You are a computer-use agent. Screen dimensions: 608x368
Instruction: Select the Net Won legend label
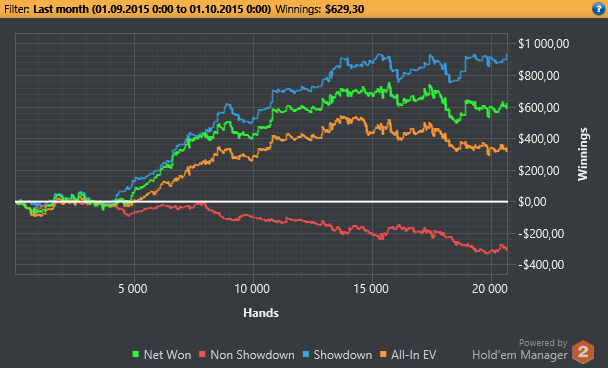pyautogui.click(x=167, y=355)
